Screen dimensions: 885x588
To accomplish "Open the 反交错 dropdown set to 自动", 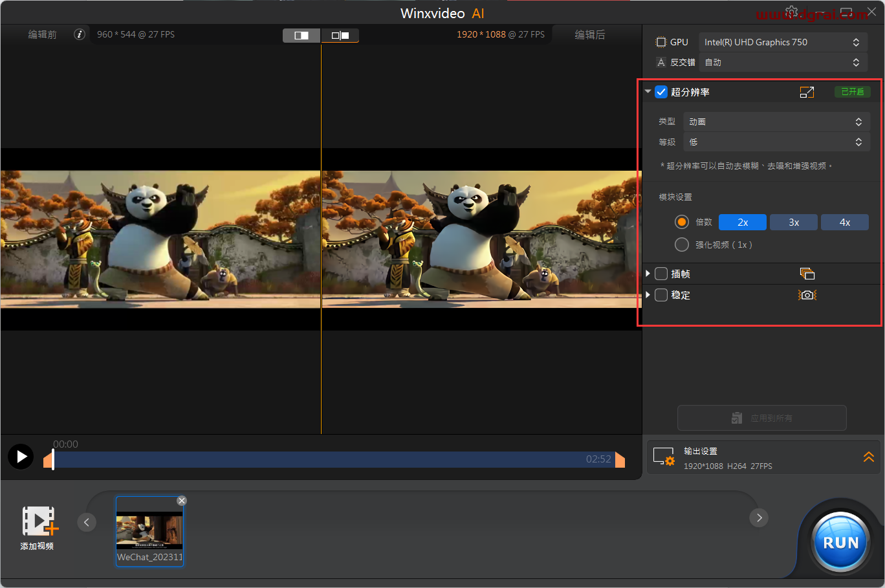I will click(783, 62).
